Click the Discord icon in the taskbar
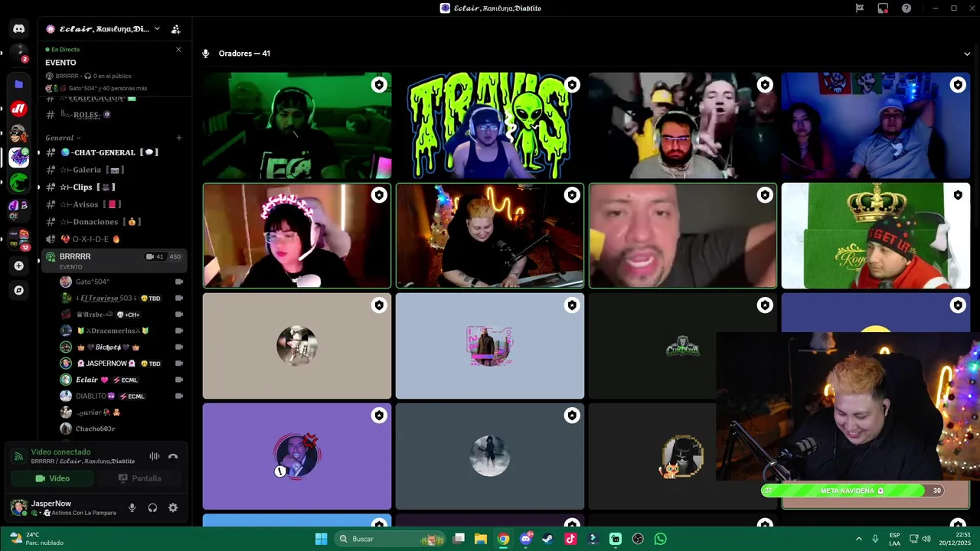980x551 pixels. tap(526, 539)
